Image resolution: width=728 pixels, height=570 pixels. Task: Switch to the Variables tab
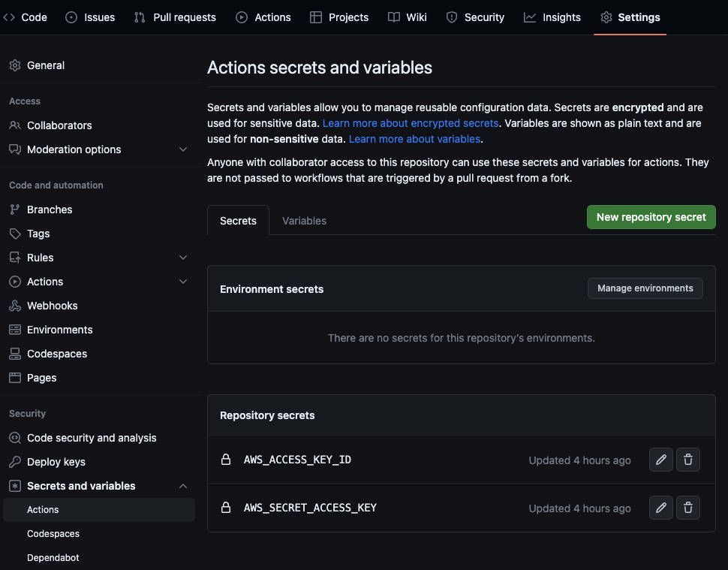(x=304, y=220)
